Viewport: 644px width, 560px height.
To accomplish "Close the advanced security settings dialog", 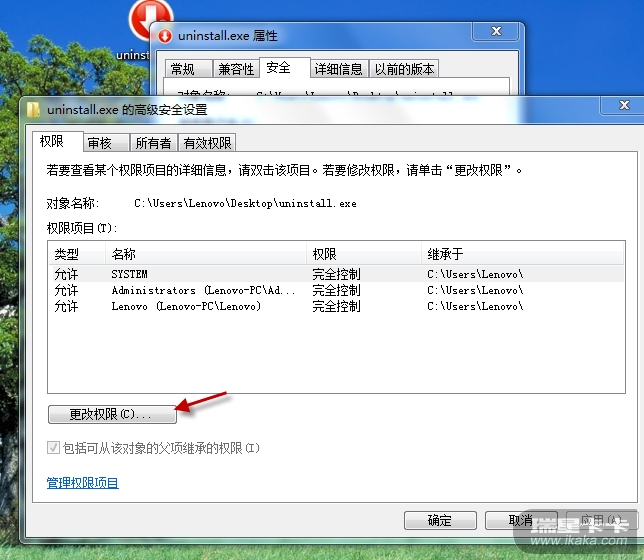I will click(x=624, y=106).
